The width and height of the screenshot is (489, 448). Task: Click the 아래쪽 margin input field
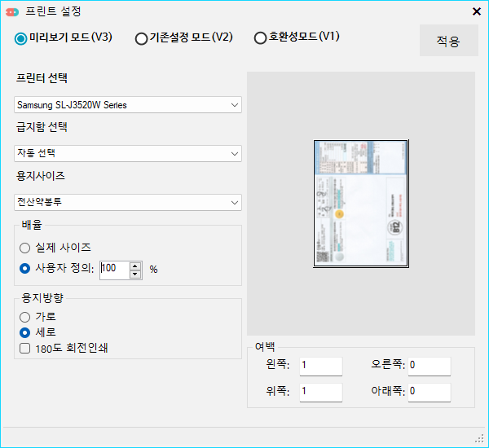coord(428,392)
